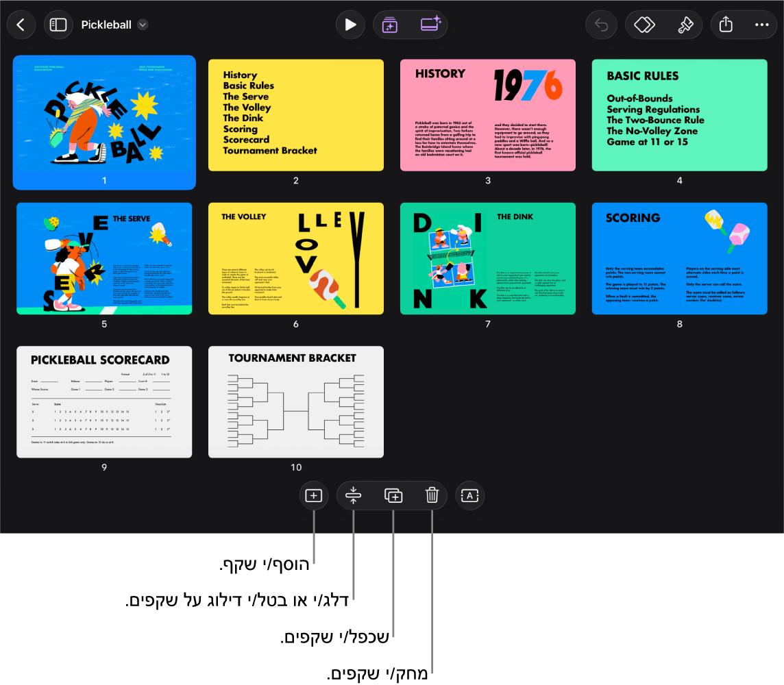Duplicate the selected slides

393,496
